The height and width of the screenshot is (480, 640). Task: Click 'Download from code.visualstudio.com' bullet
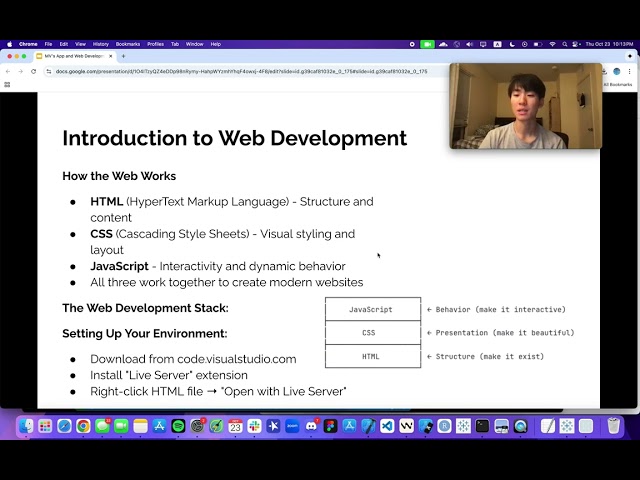[x=193, y=359]
